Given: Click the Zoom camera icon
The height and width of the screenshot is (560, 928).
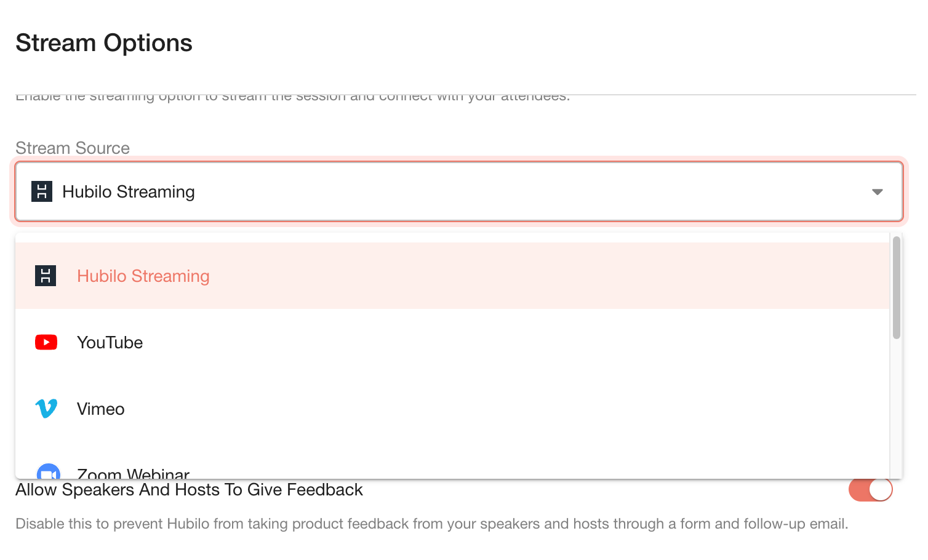Looking at the screenshot, I should [x=48, y=473].
